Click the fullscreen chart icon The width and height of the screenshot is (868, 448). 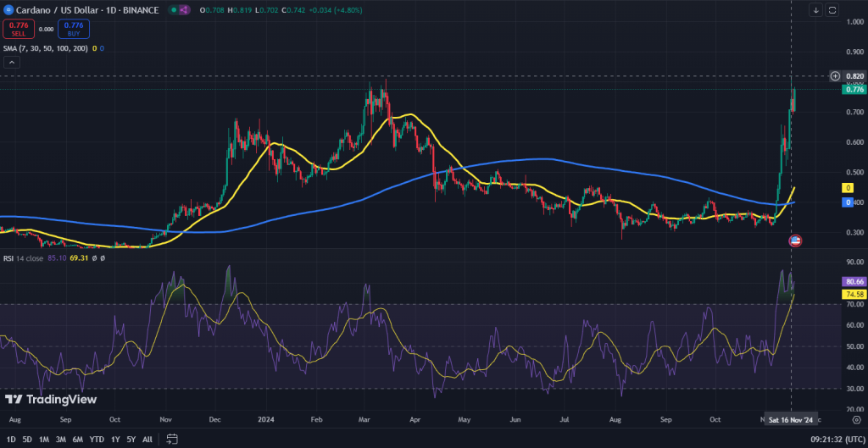click(832, 10)
